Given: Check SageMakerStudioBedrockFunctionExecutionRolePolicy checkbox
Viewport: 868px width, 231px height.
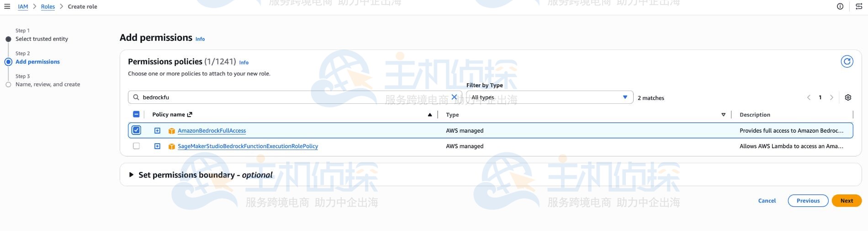Looking at the screenshot, I should point(136,146).
